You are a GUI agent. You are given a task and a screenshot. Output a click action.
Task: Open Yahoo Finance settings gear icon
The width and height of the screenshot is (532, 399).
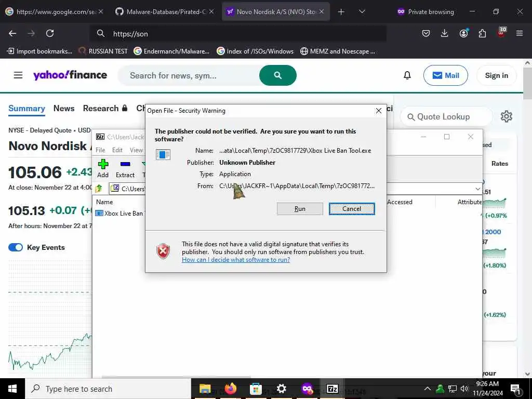coord(506,116)
